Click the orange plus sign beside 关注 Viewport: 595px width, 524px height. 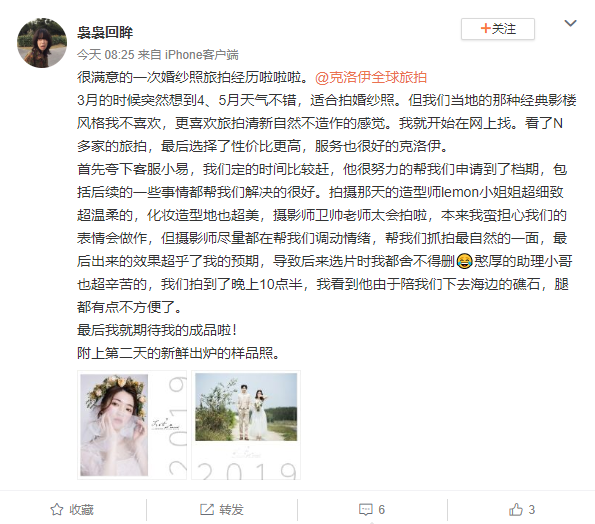pos(485,28)
